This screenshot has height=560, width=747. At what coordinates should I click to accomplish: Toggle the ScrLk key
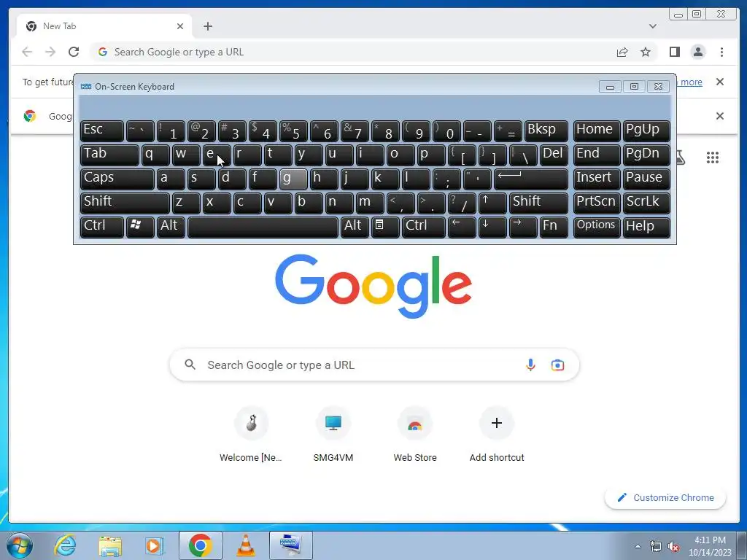click(646, 203)
